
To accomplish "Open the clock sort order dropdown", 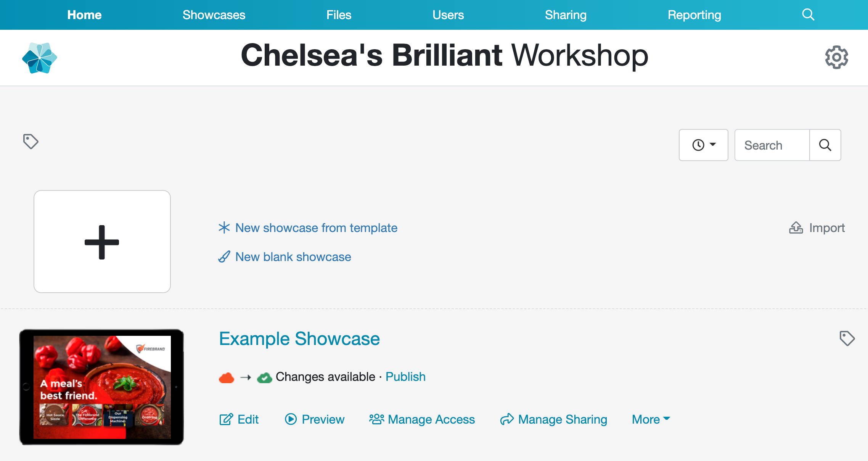I will point(704,145).
